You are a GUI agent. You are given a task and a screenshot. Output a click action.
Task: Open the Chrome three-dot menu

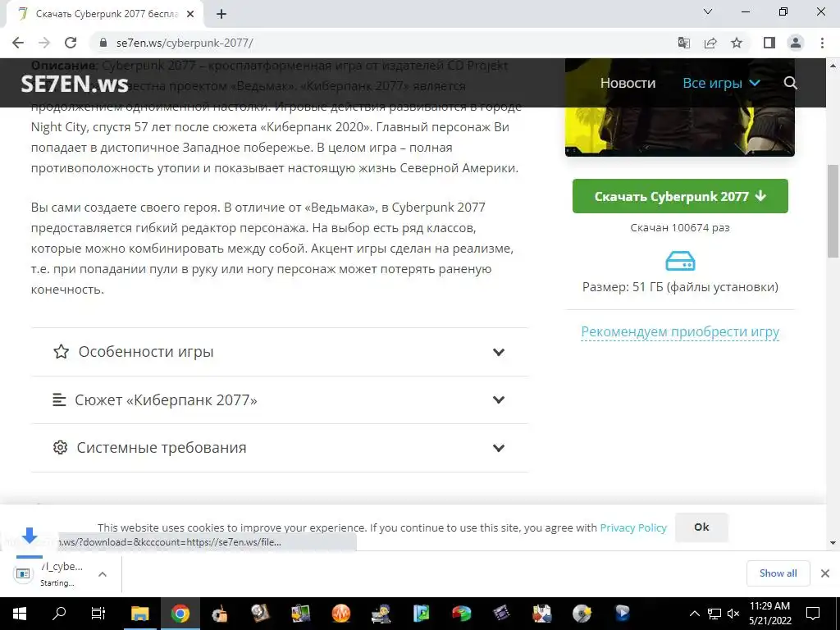tap(822, 43)
